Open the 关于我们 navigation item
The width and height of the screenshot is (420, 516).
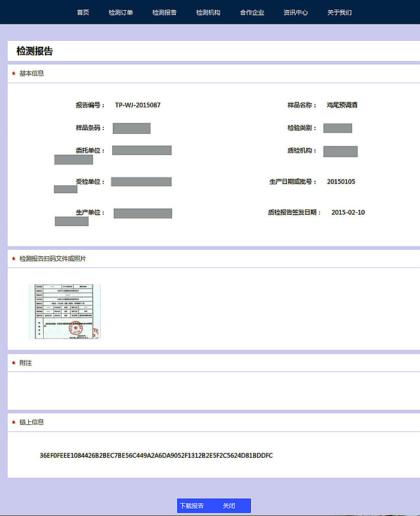(340, 13)
